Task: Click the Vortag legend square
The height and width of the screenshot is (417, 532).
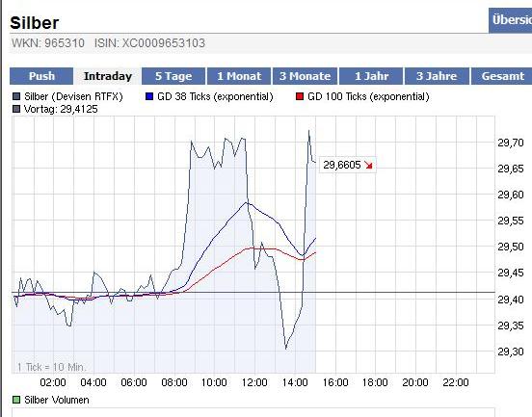Action: click(x=16, y=109)
